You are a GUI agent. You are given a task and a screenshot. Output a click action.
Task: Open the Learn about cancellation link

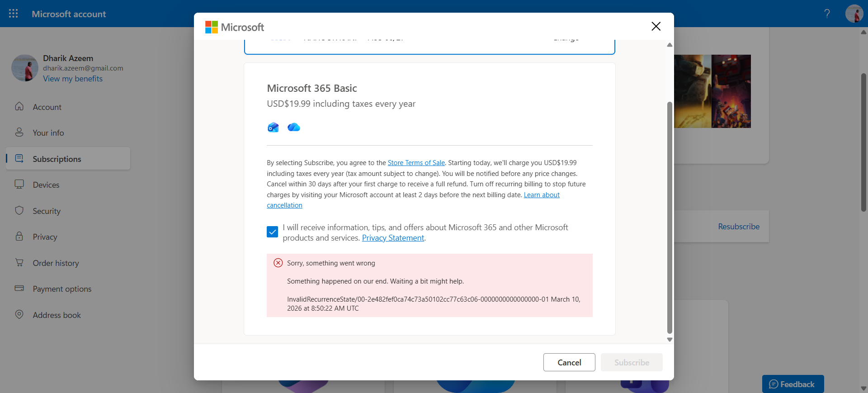click(542, 195)
